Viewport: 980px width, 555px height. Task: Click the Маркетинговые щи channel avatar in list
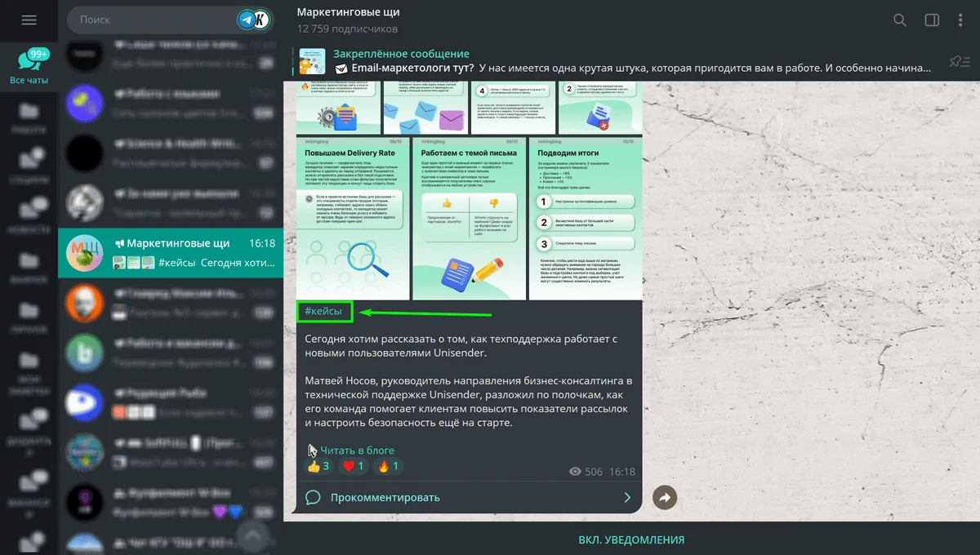83,253
